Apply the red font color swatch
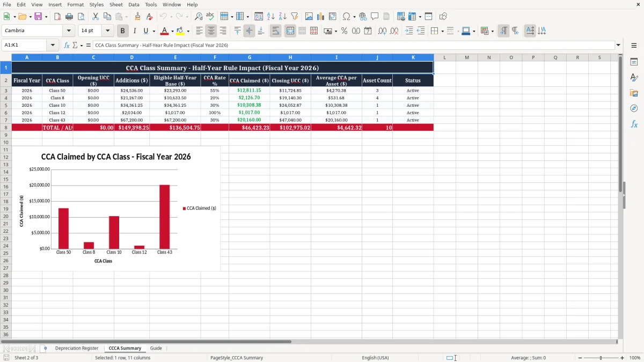This screenshot has width=644, height=362. click(x=165, y=31)
